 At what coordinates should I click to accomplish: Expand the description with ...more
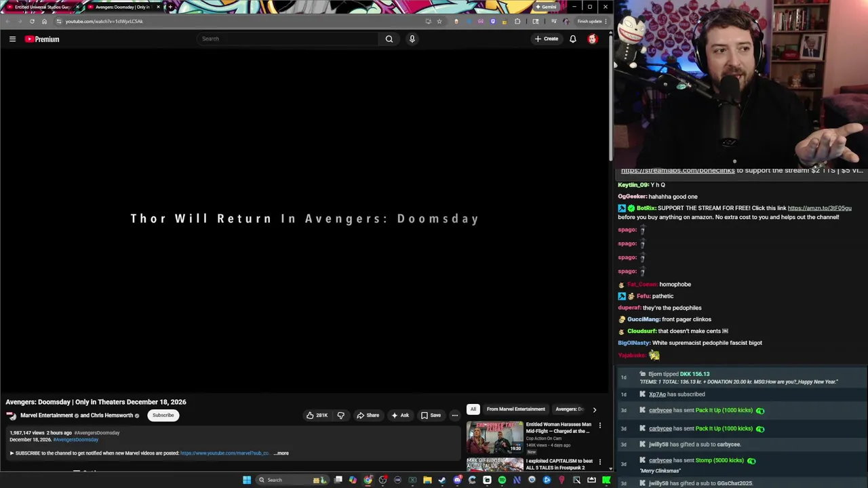(281, 453)
